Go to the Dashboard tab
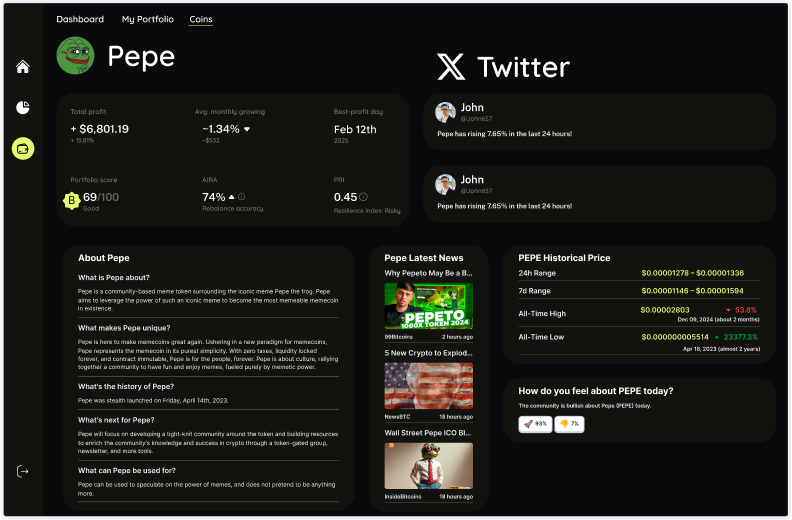The height and width of the screenshot is (520, 792). coord(80,19)
